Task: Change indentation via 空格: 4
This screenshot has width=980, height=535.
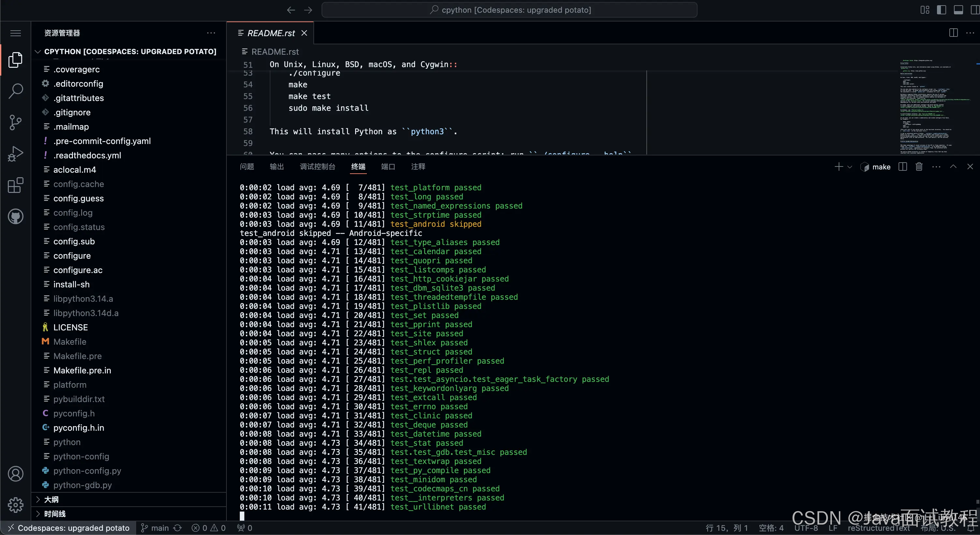Action: [x=771, y=528]
